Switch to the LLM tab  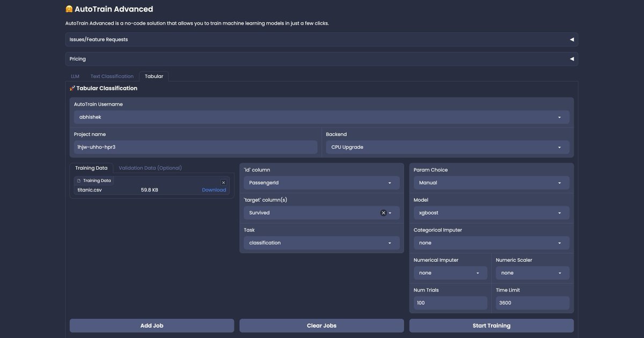pos(75,76)
